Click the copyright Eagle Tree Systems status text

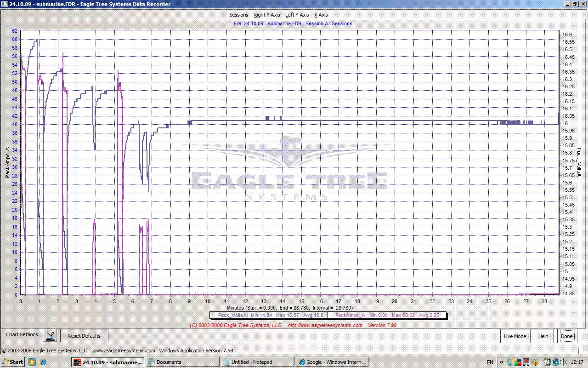click(45, 351)
